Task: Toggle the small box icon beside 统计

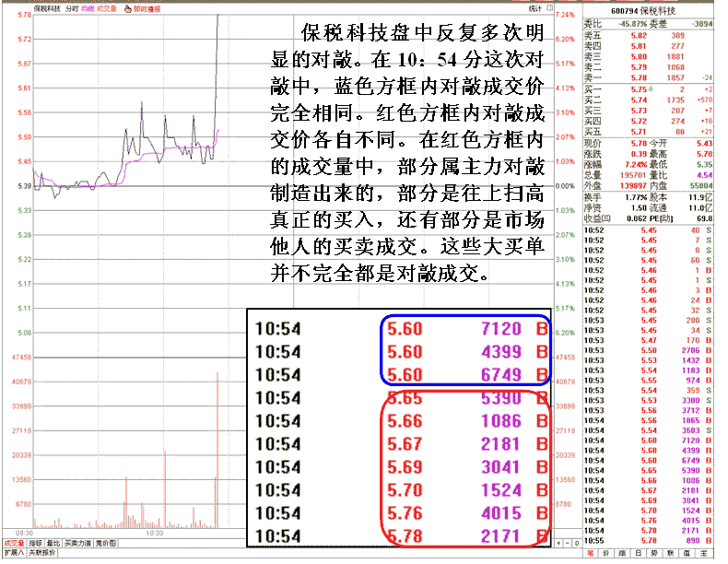Action: point(550,8)
